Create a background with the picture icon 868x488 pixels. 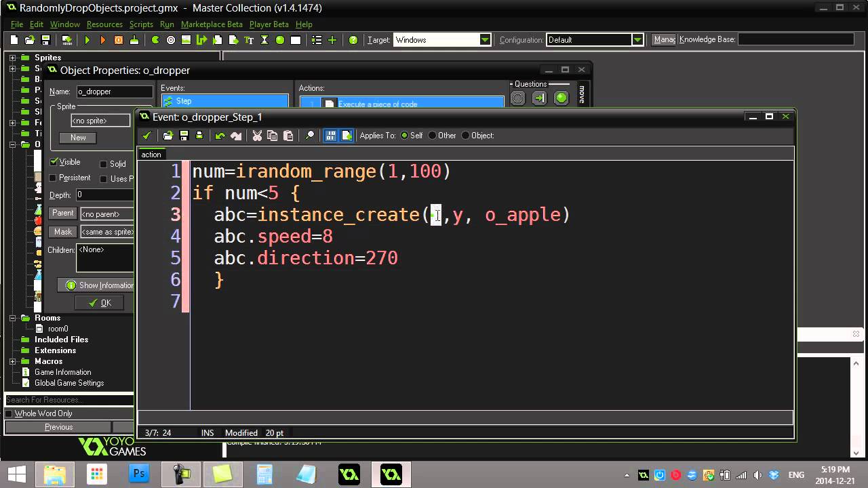[x=186, y=40]
